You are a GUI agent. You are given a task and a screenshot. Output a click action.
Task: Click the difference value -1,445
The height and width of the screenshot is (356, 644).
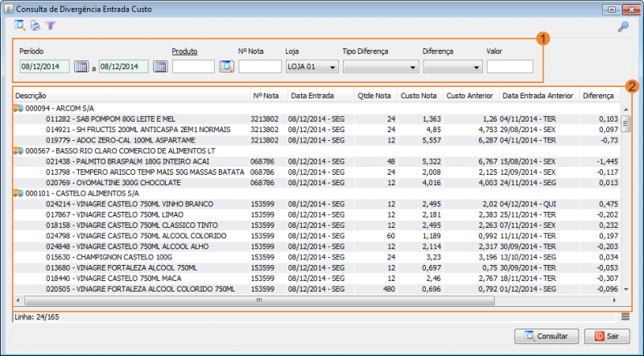click(607, 162)
